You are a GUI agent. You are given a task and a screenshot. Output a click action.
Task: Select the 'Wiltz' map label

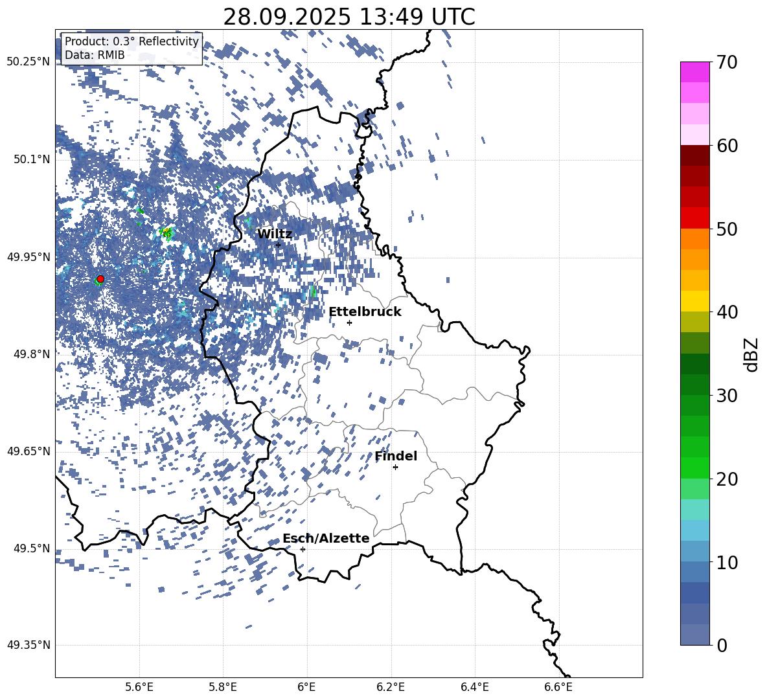(275, 234)
